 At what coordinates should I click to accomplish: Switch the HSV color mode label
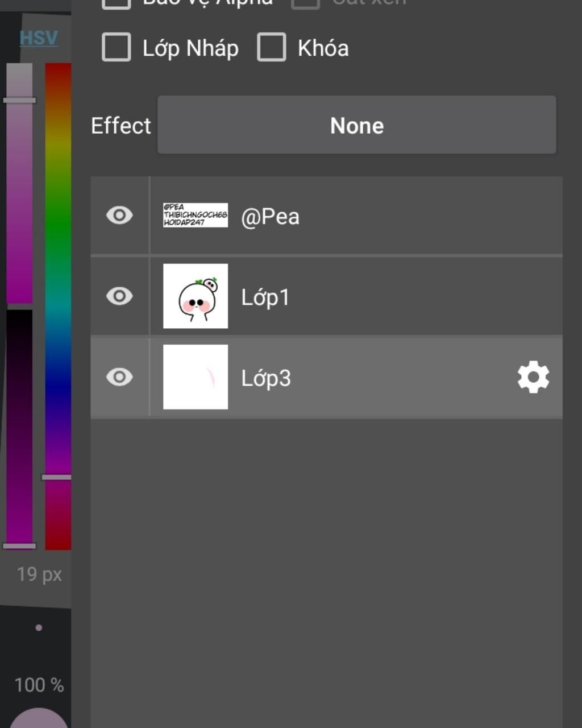(39, 38)
